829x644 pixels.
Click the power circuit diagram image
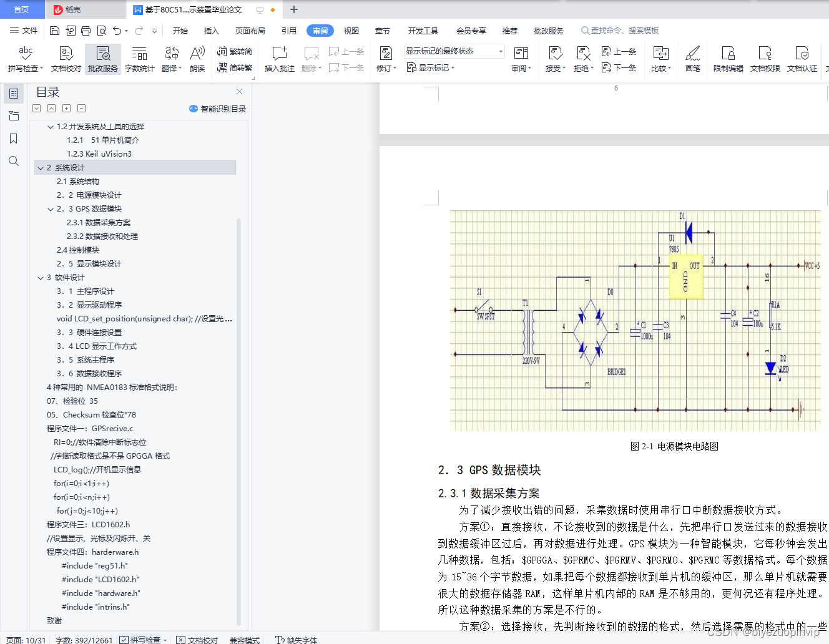635,321
